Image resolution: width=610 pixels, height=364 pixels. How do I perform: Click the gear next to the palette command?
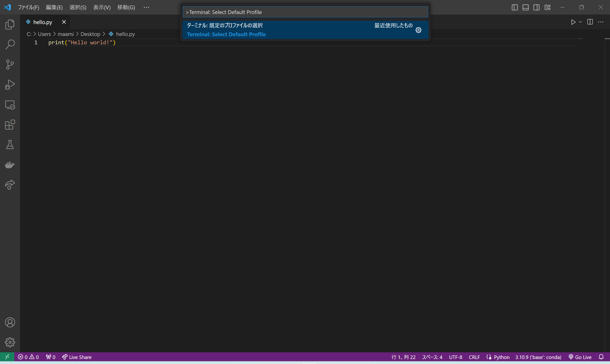click(x=418, y=30)
